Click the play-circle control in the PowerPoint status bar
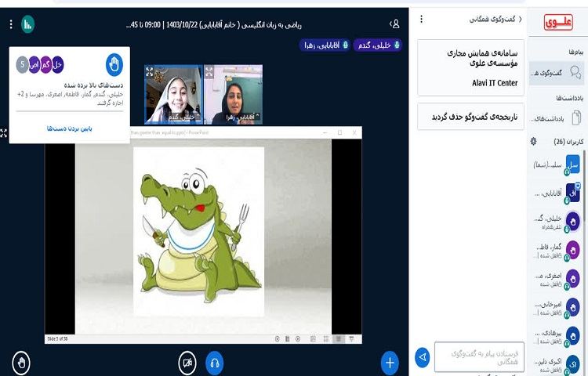Screen dimensions: 588x376 pos(298,339)
